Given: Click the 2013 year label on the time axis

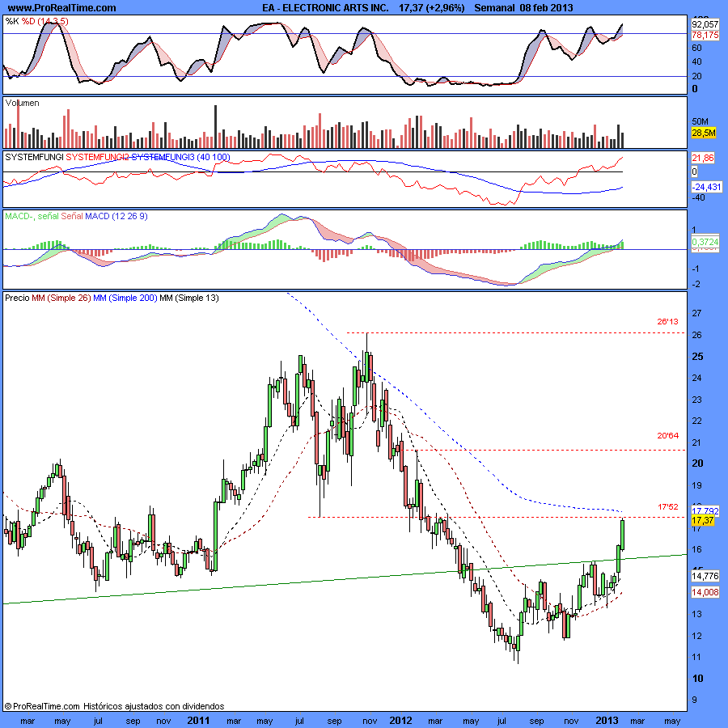Looking at the screenshot, I should tap(607, 721).
